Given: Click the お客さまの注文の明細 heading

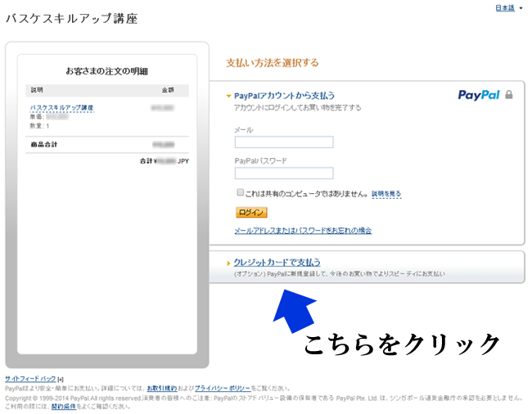Looking at the screenshot, I should [107, 71].
